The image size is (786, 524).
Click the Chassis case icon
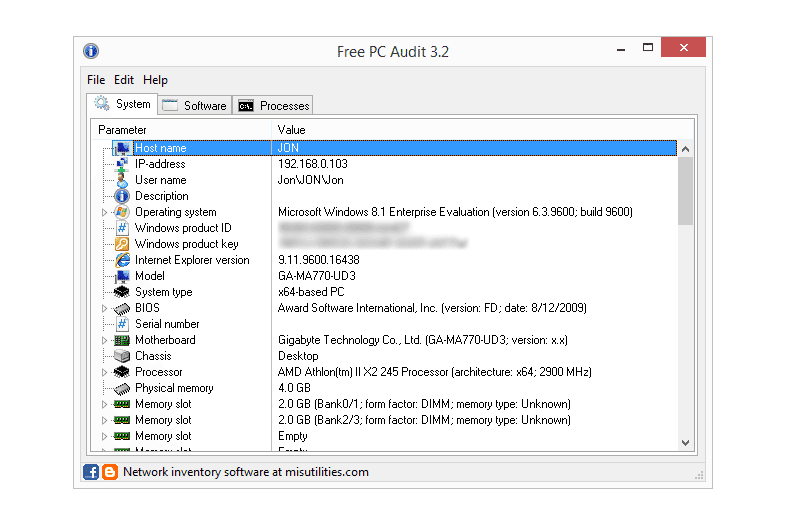[122, 356]
